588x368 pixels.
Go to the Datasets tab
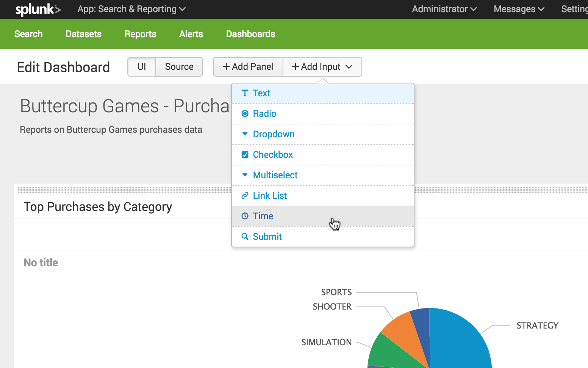83,34
